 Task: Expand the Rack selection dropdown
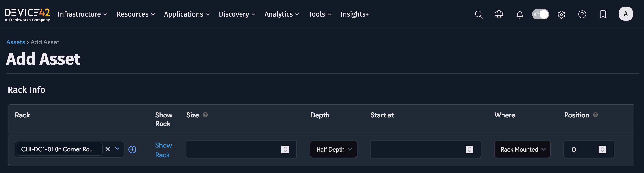pyautogui.click(x=117, y=149)
